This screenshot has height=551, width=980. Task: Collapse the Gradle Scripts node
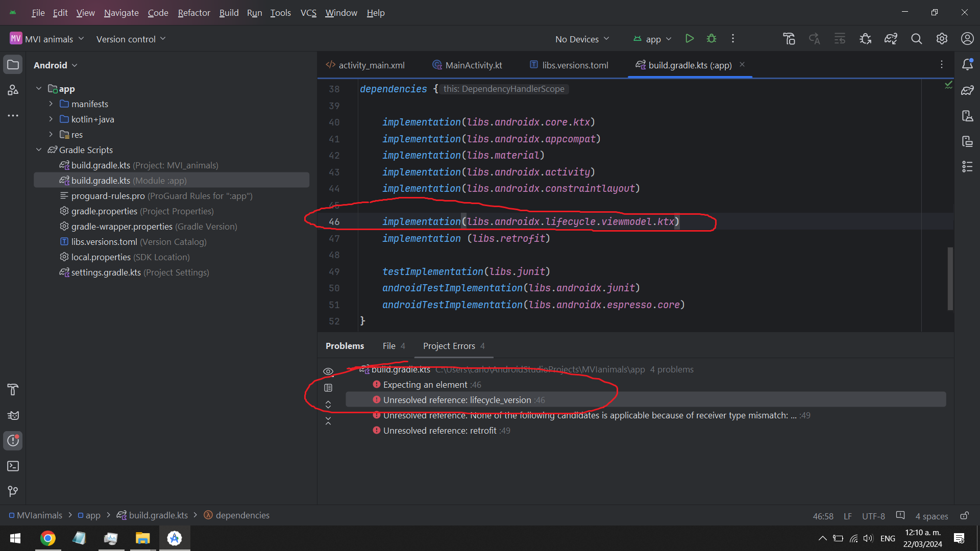[39, 150]
